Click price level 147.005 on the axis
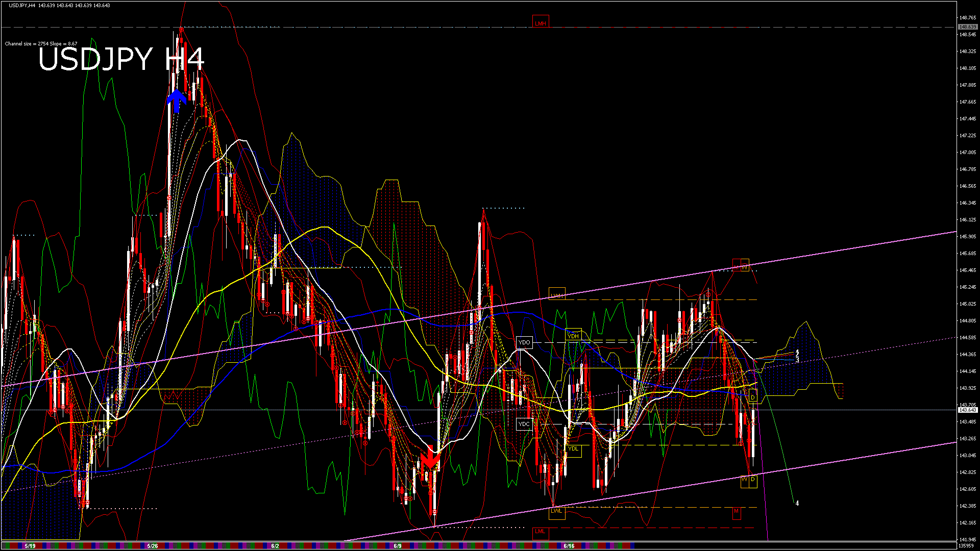The height and width of the screenshot is (551, 980). tap(968, 153)
